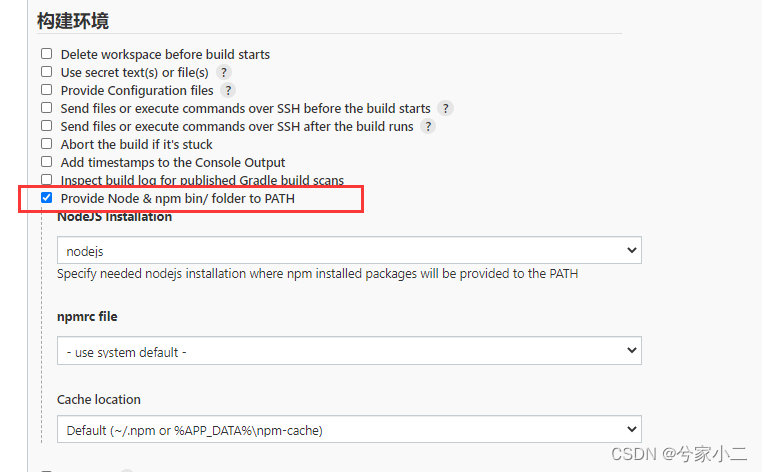The width and height of the screenshot is (762, 472).
Task: Check Provide Configuration files option
Action: [47, 89]
